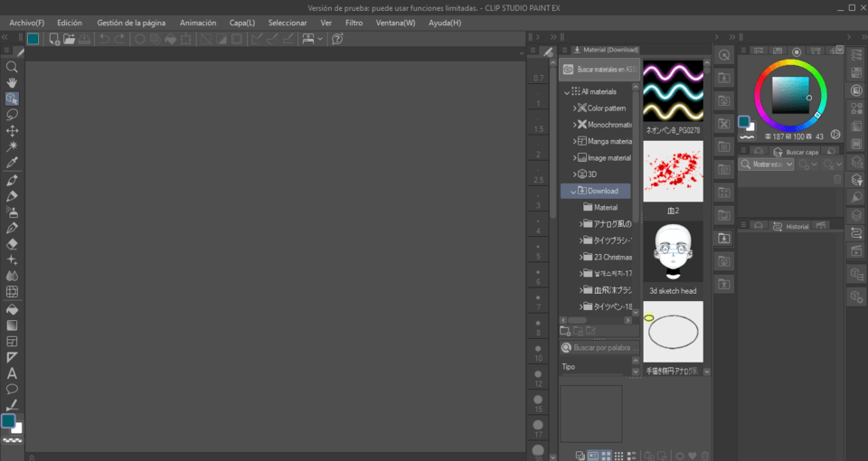Expand the 3D materials tree node
The image size is (868, 461).
575,174
